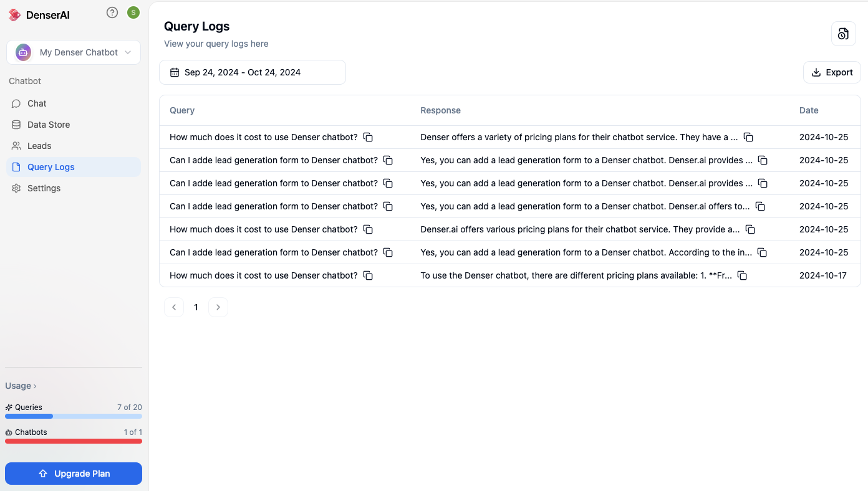
Task: Click the chatbot avatar icon
Action: [x=22, y=52]
